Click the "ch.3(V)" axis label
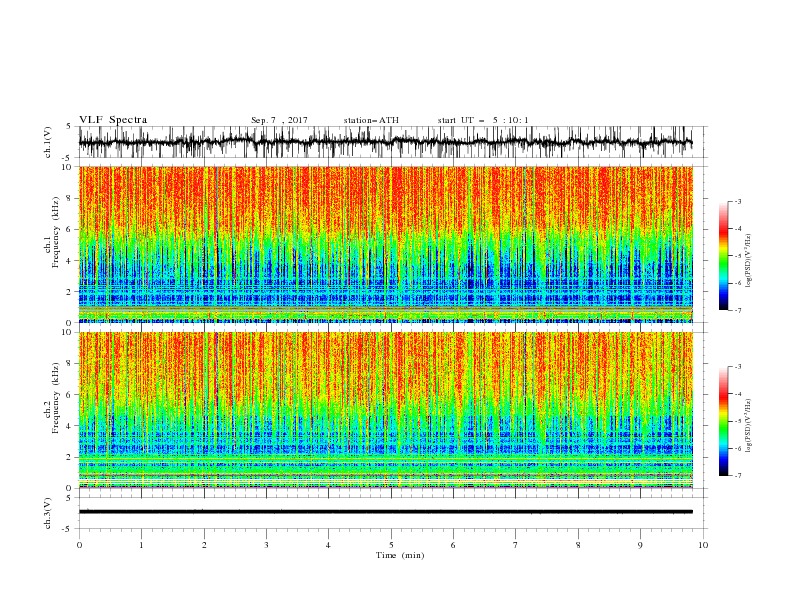This screenshot has width=792, height=612. point(48,513)
